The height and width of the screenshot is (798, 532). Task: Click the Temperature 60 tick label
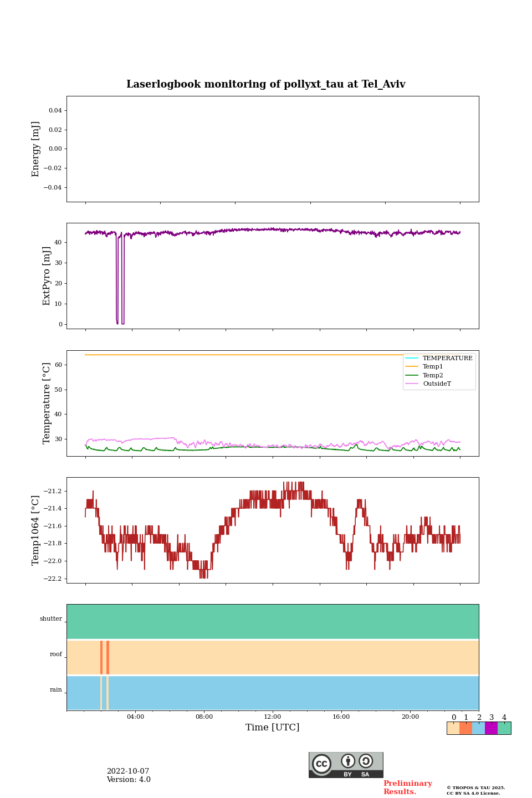click(59, 365)
